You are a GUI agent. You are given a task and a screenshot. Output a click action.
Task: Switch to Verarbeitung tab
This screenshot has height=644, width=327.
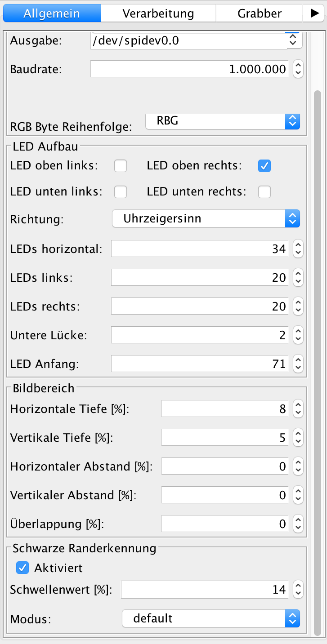click(x=158, y=13)
